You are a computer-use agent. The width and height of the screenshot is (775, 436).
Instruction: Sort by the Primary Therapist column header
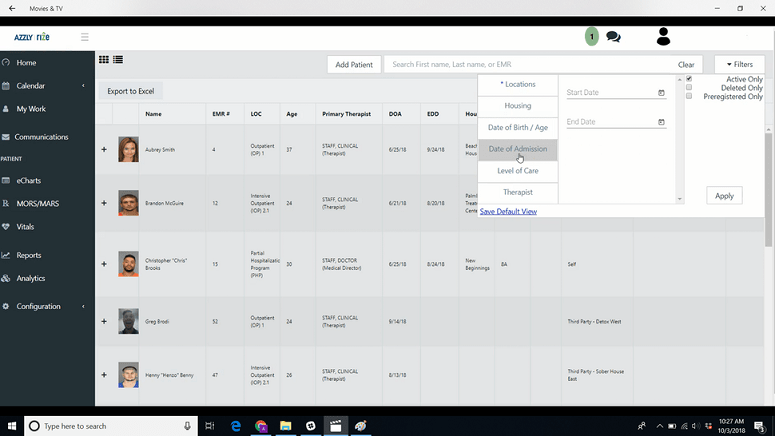(346, 114)
